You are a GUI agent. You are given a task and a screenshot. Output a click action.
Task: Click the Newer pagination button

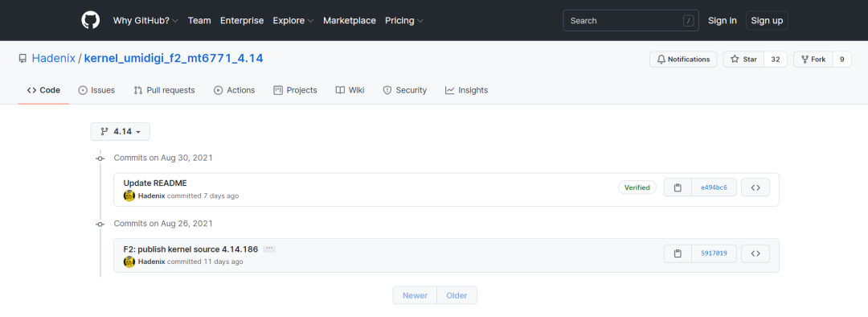[x=416, y=295]
